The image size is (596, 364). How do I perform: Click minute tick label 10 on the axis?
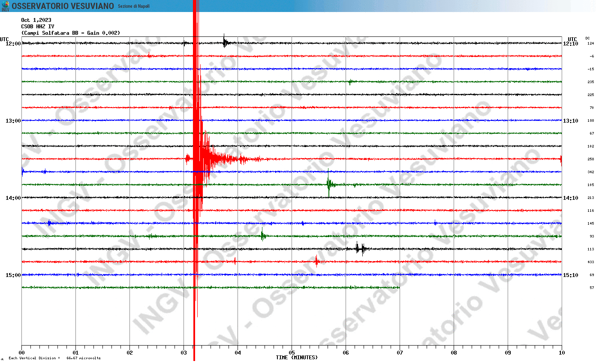(562, 353)
